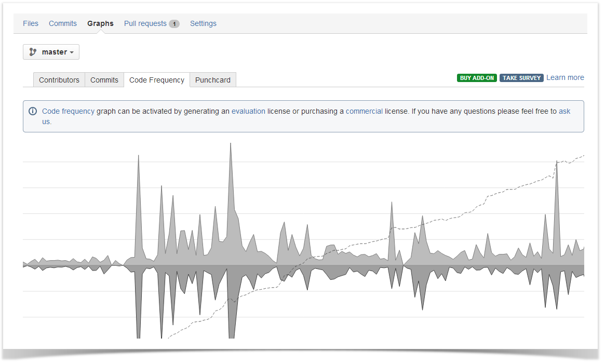Viewport: 605px width, 364px height.
Task: Switch to the Contributors graph tab
Action: pos(59,80)
